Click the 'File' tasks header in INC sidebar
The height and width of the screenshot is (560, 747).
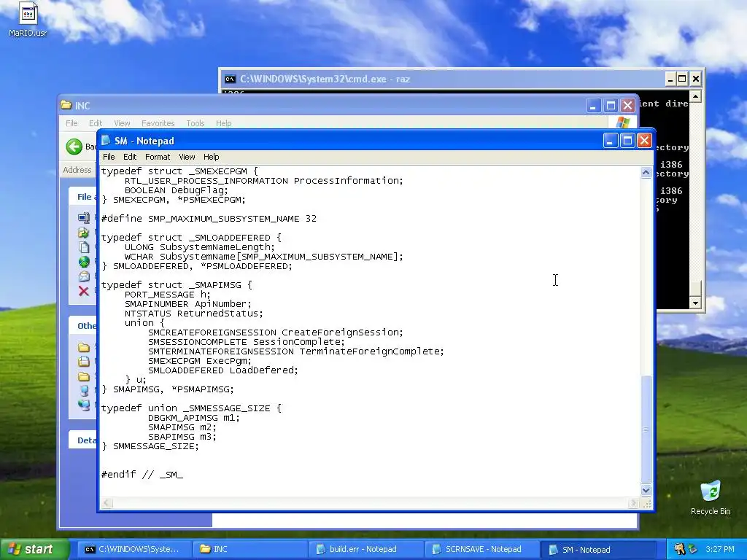click(83, 197)
